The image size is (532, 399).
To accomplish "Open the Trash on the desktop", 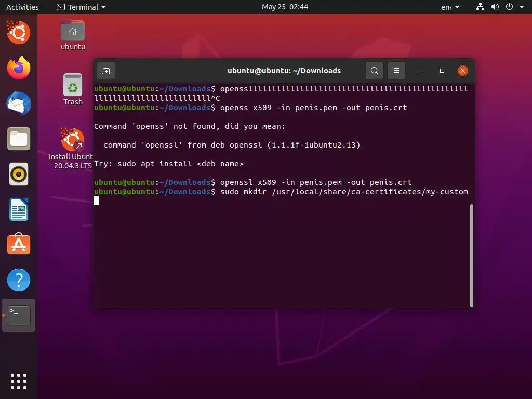I will [73, 89].
